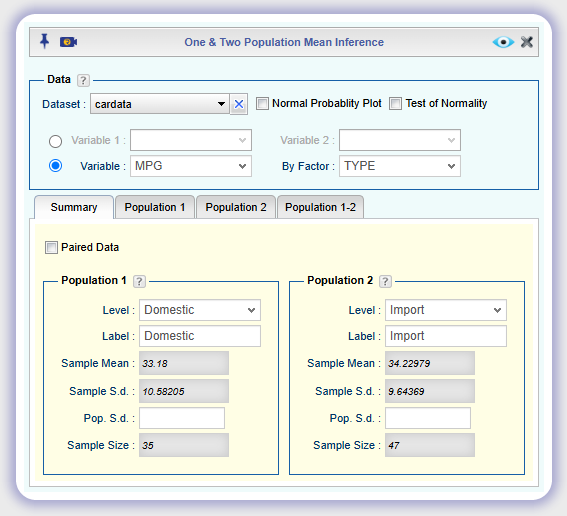Open the Variable 1 dropdown

(191, 140)
